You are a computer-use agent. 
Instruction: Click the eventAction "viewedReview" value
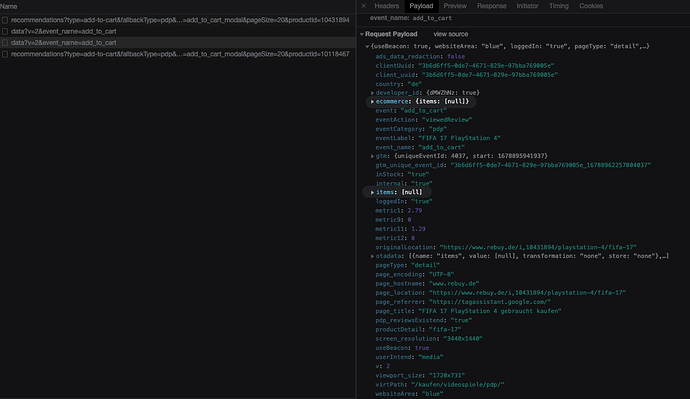[x=447, y=120]
